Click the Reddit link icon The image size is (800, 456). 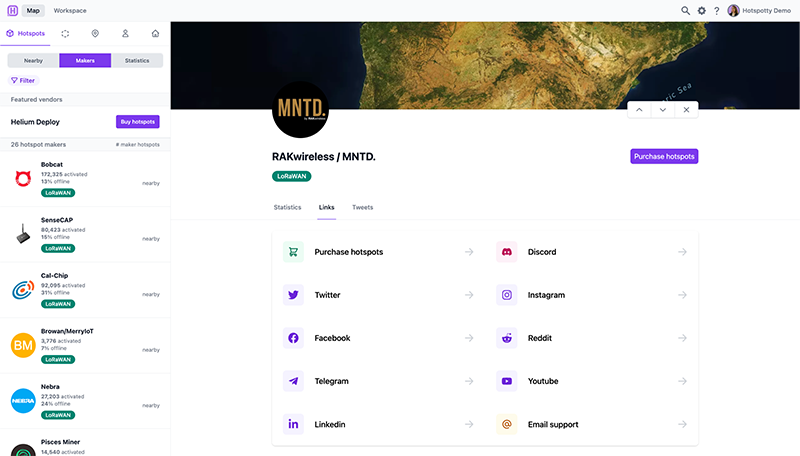click(x=507, y=338)
